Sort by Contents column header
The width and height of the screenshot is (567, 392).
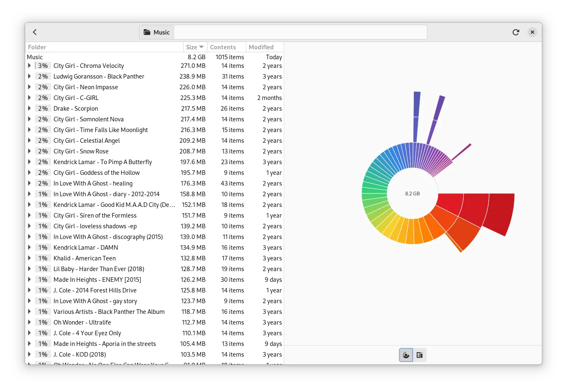[x=226, y=47]
